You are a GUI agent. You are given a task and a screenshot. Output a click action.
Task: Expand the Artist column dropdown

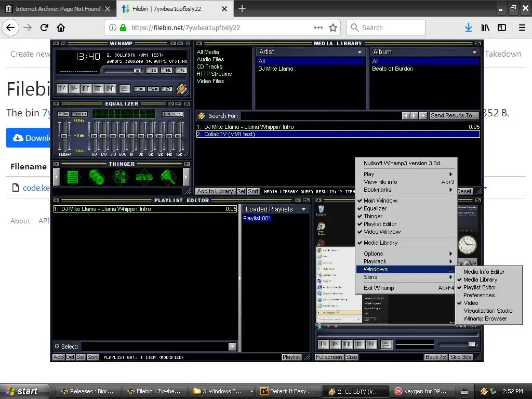[x=360, y=52]
